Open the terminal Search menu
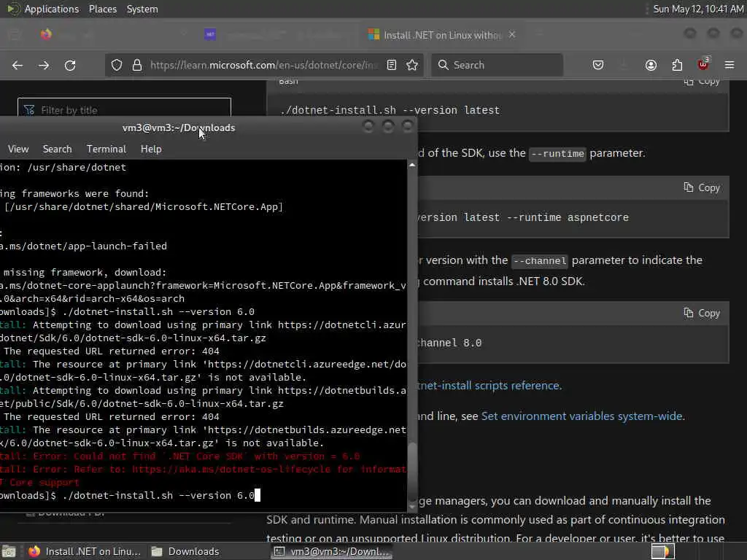Image resolution: width=747 pixels, height=560 pixels. point(57,149)
